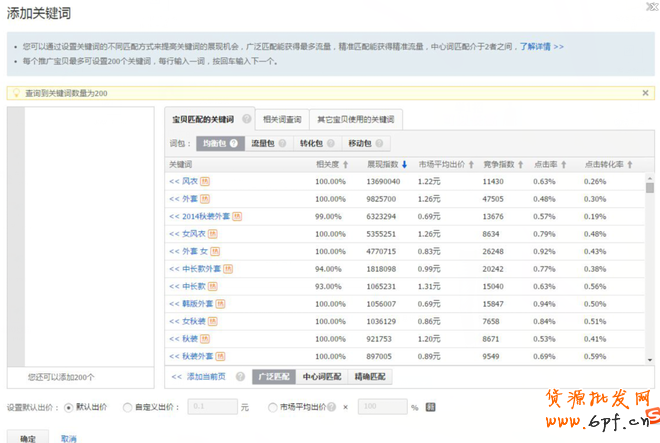Image resolution: width=660 pixels, height=443 pixels.
Task: Dismiss the yellow 200 keywords notice
Action: click(645, 93)
